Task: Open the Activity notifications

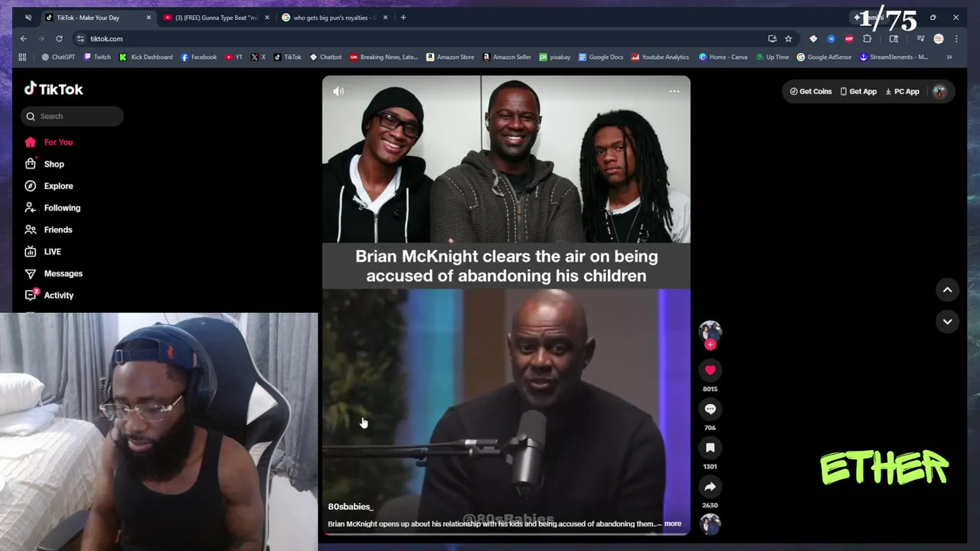Action: (x=50, y=295)
